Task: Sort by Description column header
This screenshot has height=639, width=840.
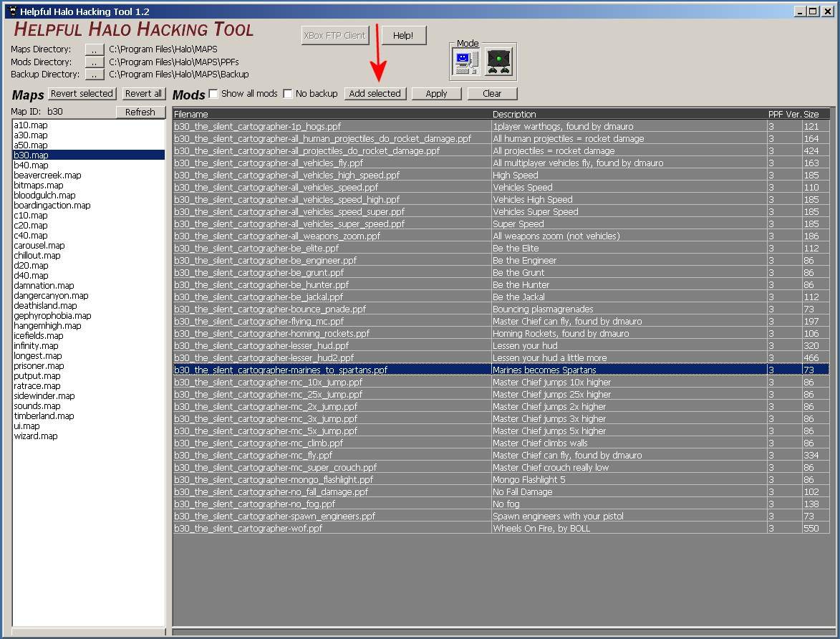Action: (629, 114)
